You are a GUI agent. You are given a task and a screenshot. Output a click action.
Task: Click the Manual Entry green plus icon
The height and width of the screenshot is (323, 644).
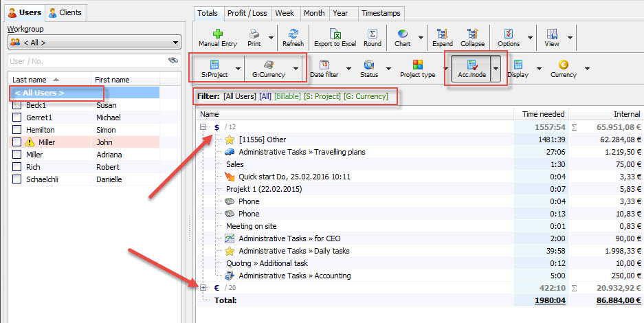(218, 34)
